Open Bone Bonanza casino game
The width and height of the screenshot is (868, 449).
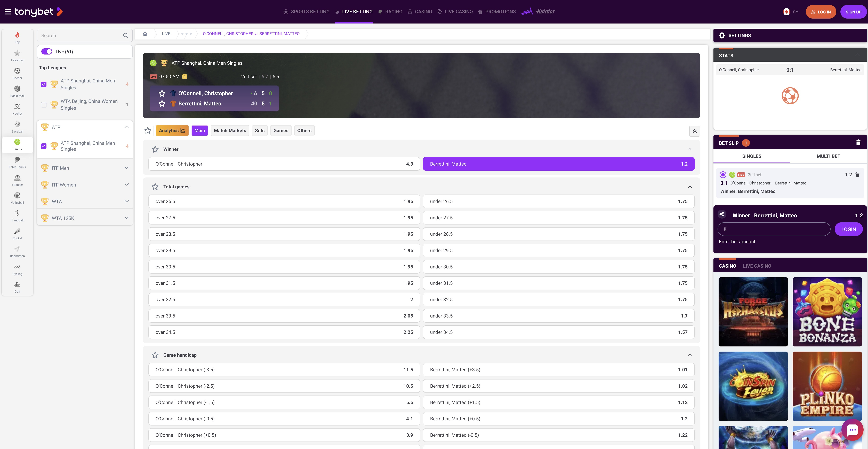pyautogui.click(x=827, y=312)
